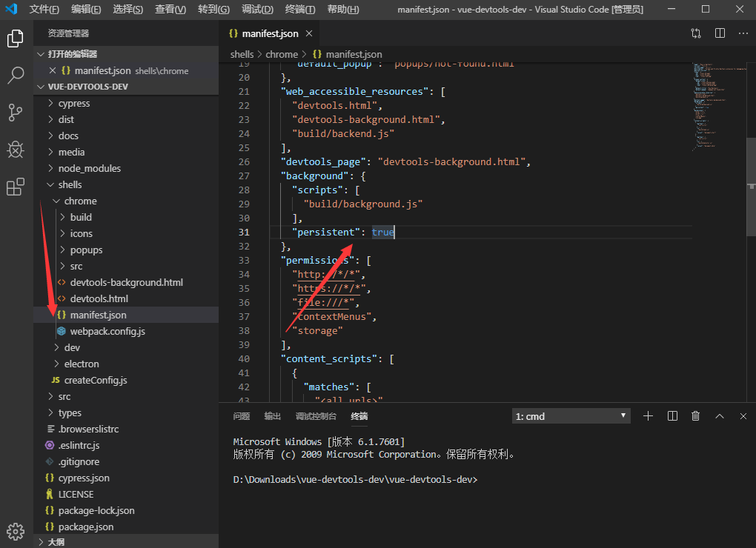Open the Explorer view in activity bar
756x548 pixels.
coord(16,39)
